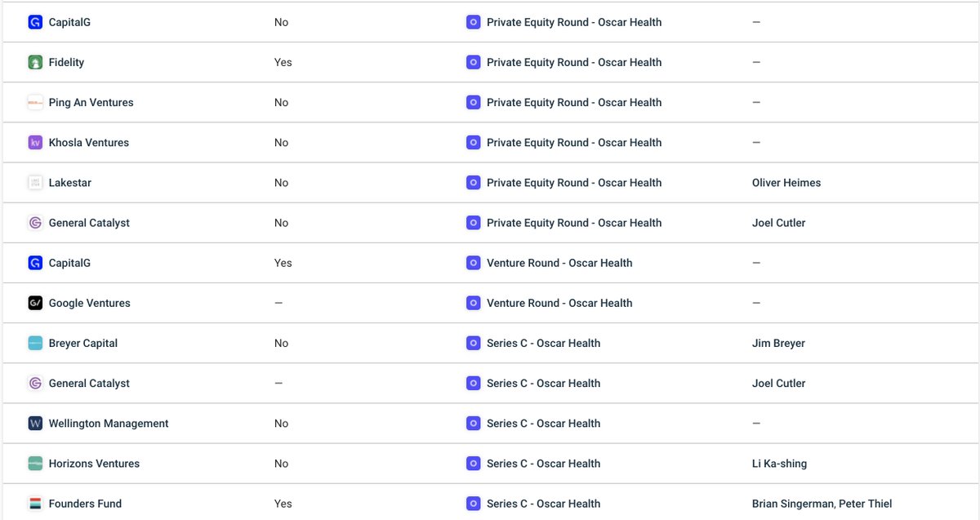Click the Horizons Ventures logo icon
980x520 pixels.
35,463
